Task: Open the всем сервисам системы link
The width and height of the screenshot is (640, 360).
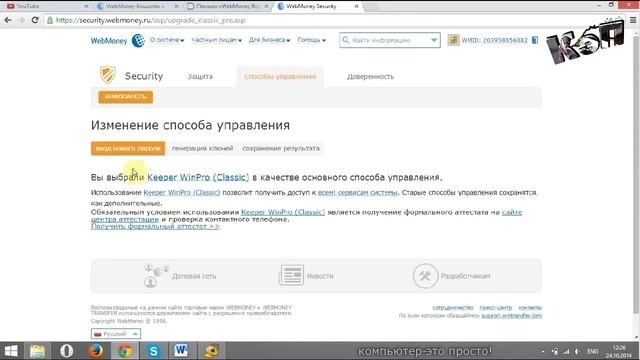Action: click(x=358, y=192)
